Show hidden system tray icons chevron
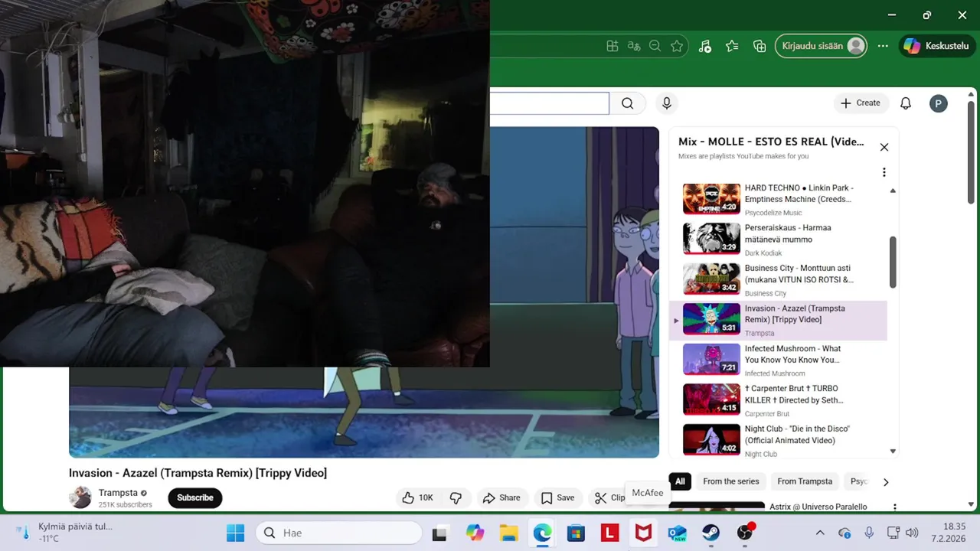Viewport: 980px width, 551px height. click(x=820, y=533)
